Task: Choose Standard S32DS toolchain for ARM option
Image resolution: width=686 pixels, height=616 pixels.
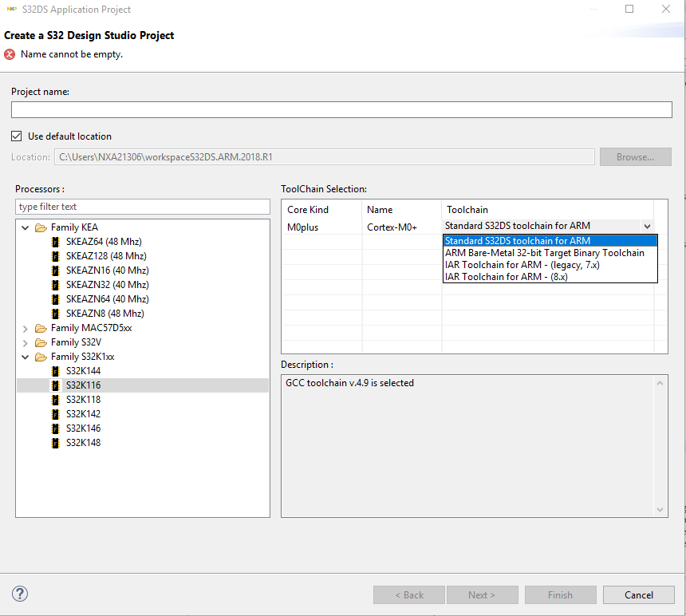Action: click(x=550, y=241)
